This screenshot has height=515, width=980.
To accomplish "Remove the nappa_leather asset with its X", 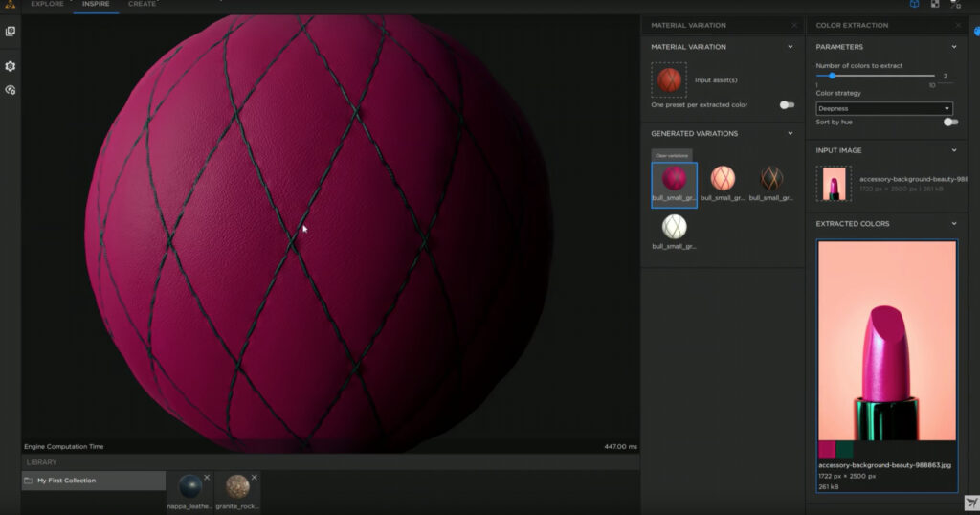I will point(207,478).
